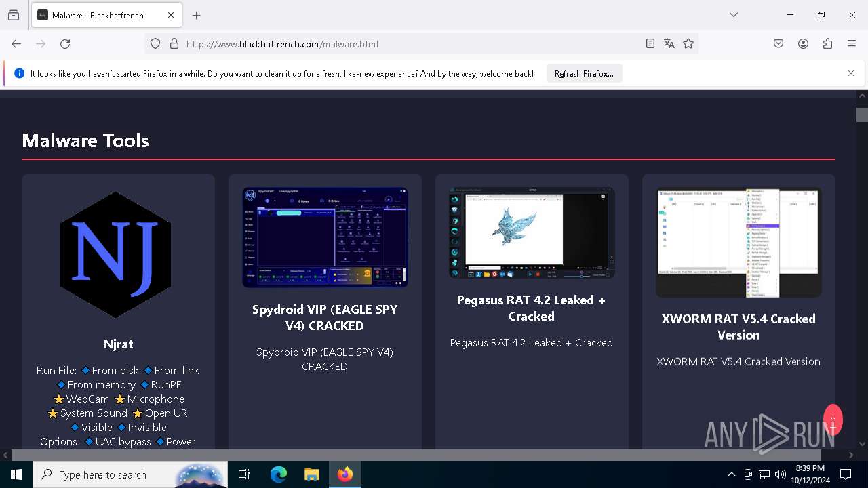Screen dimensions: 868x488
Task: Click the Refresh Firefox button
Action: (584, 74)
